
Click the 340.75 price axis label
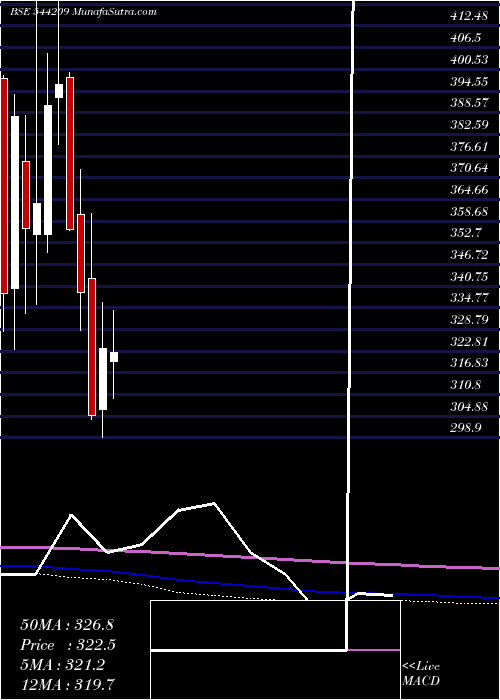(x=469, y=277)
